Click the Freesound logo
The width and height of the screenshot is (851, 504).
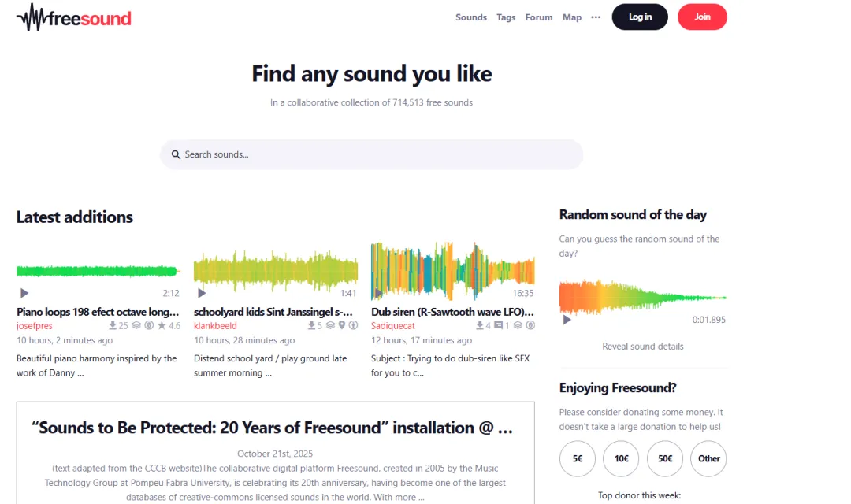74,17
